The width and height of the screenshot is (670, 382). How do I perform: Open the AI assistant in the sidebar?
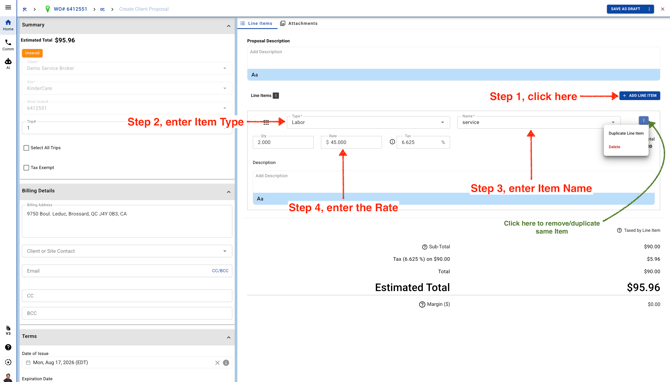pos(8,63)
